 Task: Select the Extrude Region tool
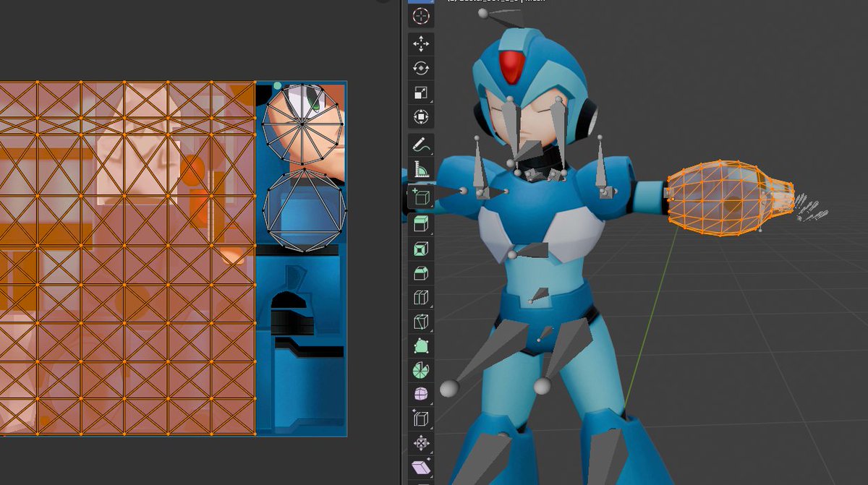coord(421,225)
